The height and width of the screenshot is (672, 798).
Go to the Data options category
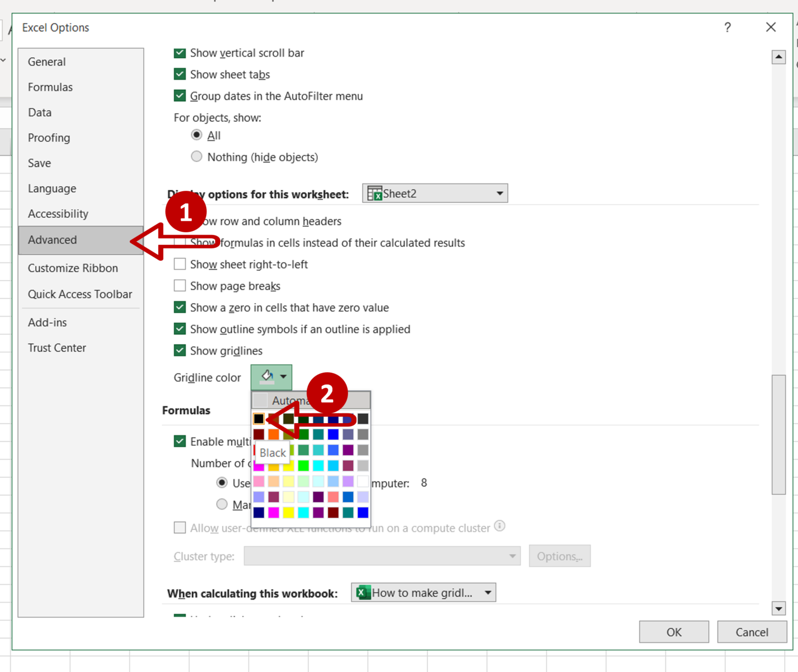[x=81, y=113]
